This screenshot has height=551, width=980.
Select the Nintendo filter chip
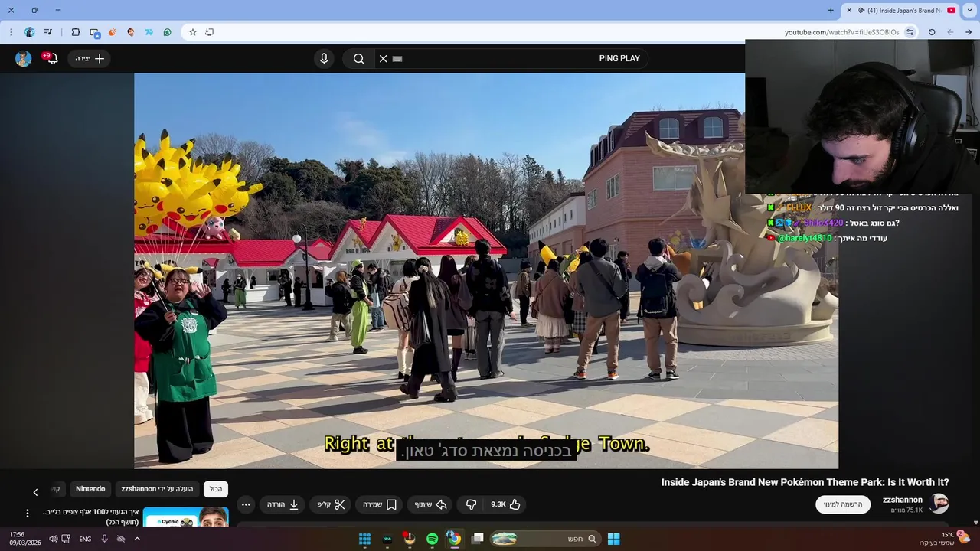pyautogui.click(x=90, y=489)
